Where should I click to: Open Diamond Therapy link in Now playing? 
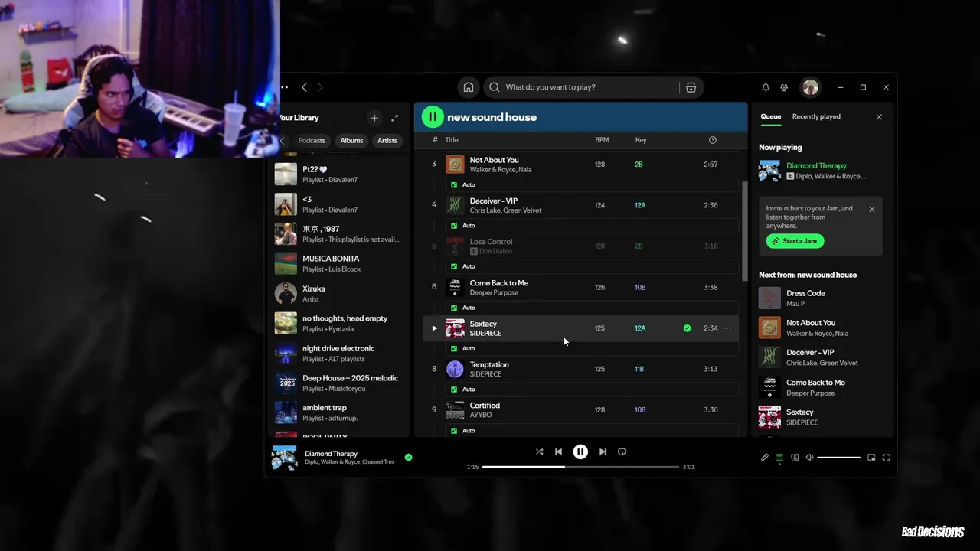pos(816,165)
